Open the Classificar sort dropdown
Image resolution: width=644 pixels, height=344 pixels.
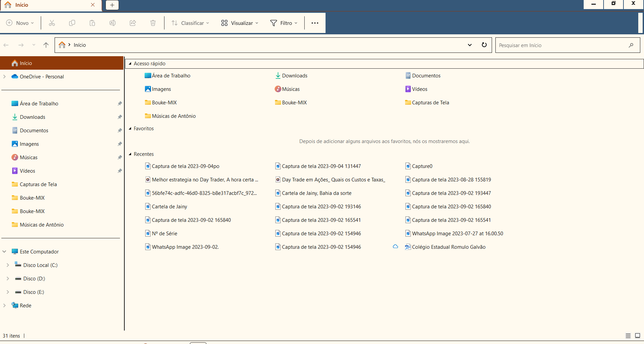pyautogui.click(x=190, y=23)
